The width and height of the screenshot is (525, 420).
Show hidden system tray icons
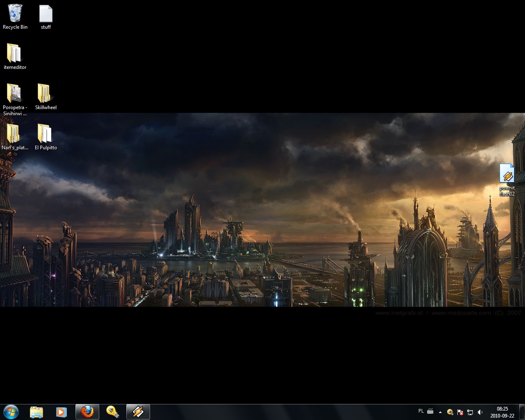(x=440, y=412)
